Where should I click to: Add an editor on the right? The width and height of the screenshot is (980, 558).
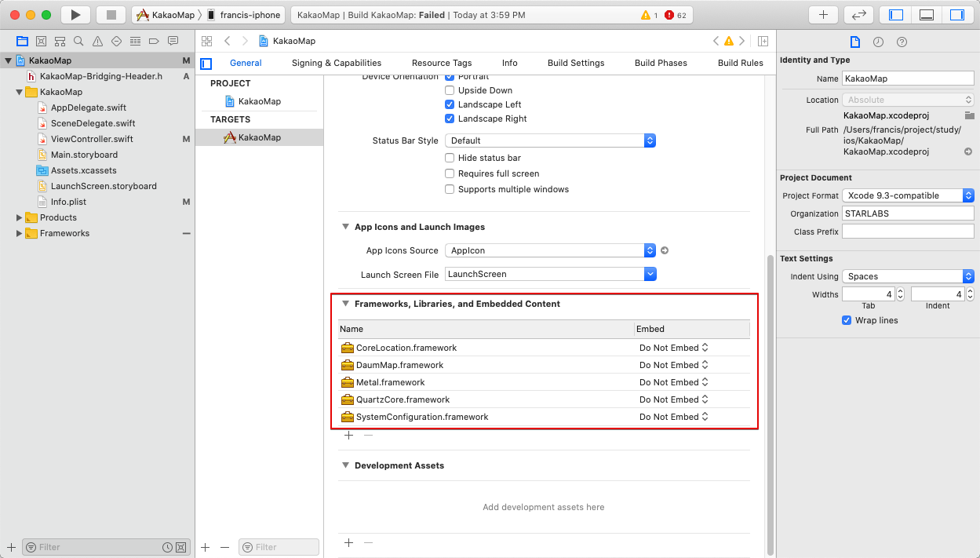[763, 41]
